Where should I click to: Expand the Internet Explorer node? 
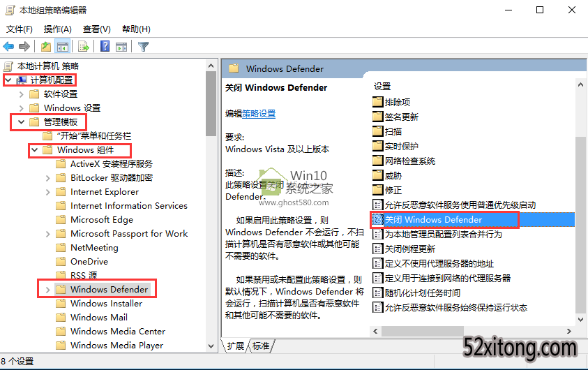click(x=47, y=192)
